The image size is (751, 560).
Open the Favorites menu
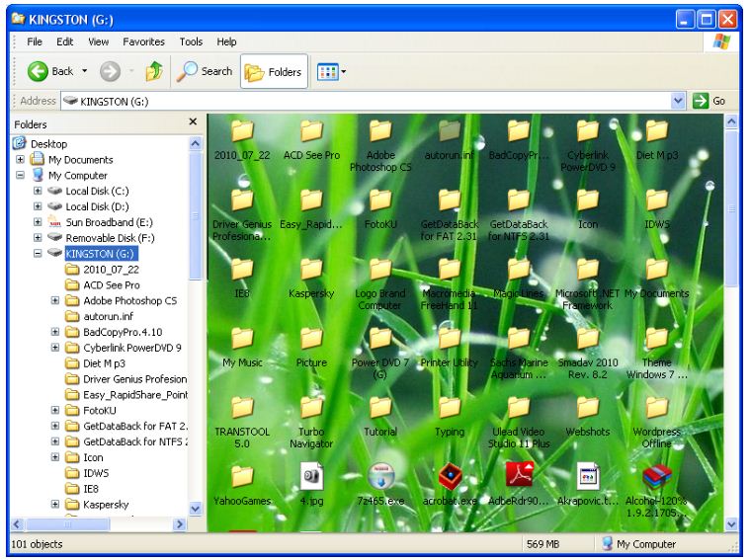coord(143,41)
